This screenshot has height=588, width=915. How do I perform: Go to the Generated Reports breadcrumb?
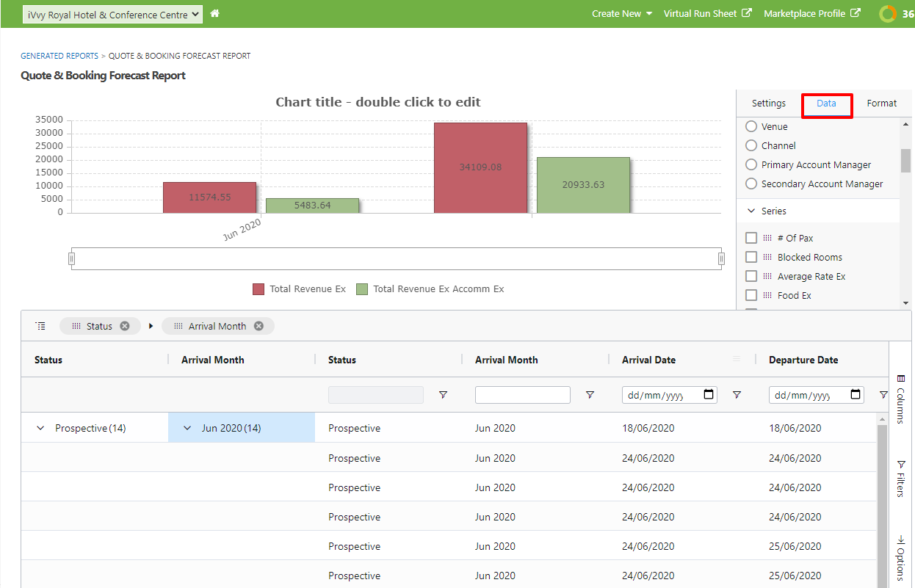coord(59,56)
